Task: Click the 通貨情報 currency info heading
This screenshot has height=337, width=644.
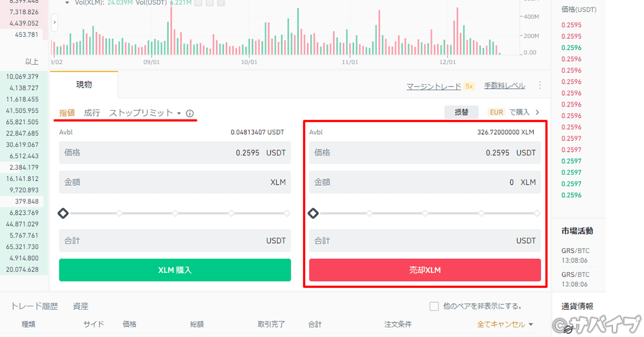Action: pos(577,306)
